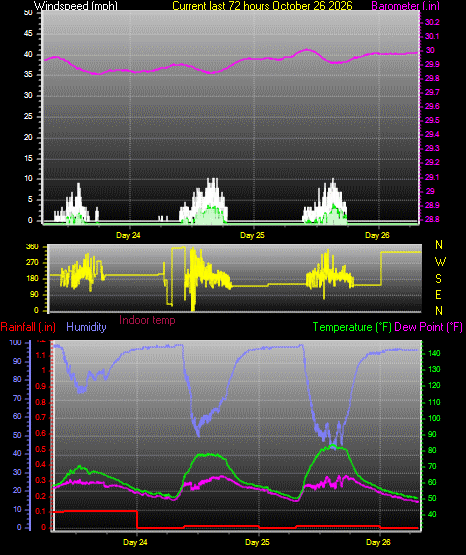Click 'Day 24' under the windspeed chart
The height and width of the screenshot is (555, 466).
tap(128, 235)
